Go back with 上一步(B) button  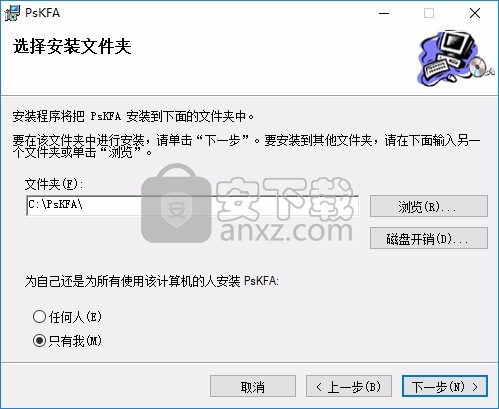(x=349, y=386)
